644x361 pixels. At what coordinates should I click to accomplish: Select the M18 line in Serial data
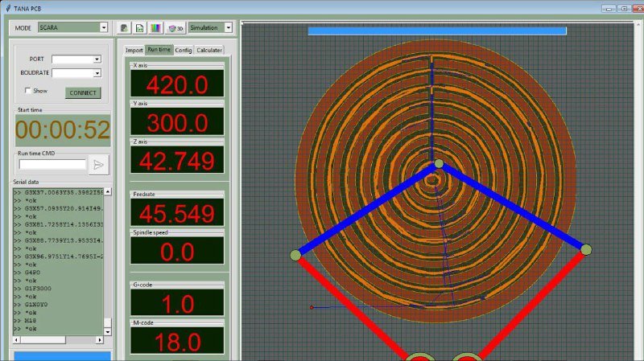[31, 320]
